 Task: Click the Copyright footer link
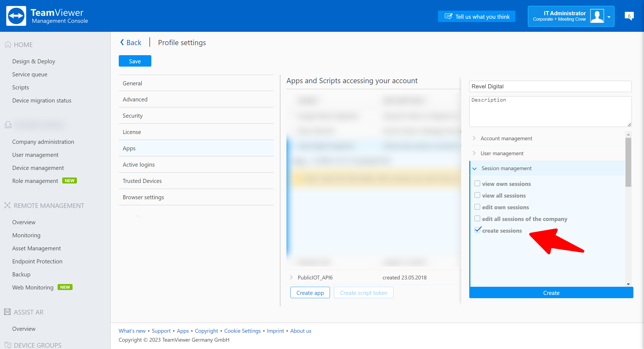pyautogui.click(x=206, y=331)
